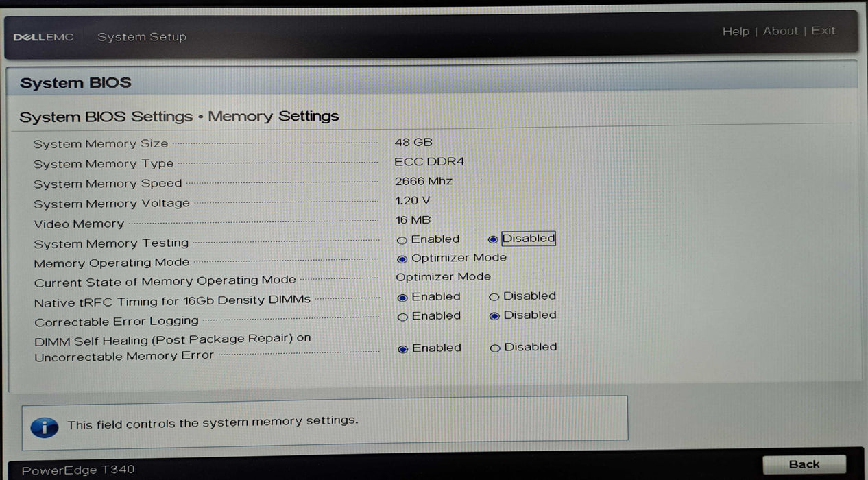Enable Native tRFC Timing for 16Gb DIMMs
Image resolution: width=868 pixels, height=480 pixels.
point(403,298)
